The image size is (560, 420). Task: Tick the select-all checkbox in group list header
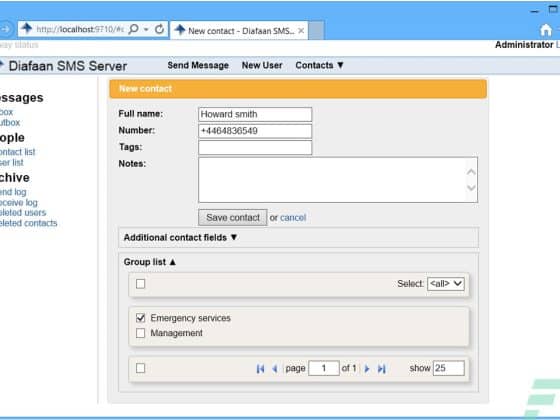pos(140,284)
